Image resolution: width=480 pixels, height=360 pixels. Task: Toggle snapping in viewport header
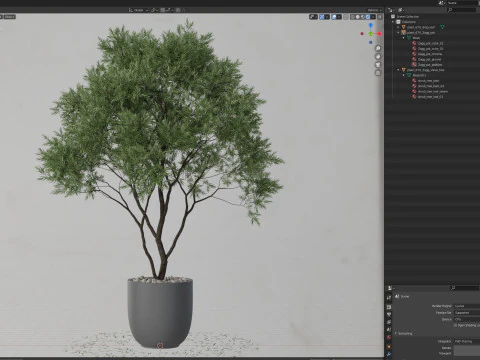pos(163,10)
